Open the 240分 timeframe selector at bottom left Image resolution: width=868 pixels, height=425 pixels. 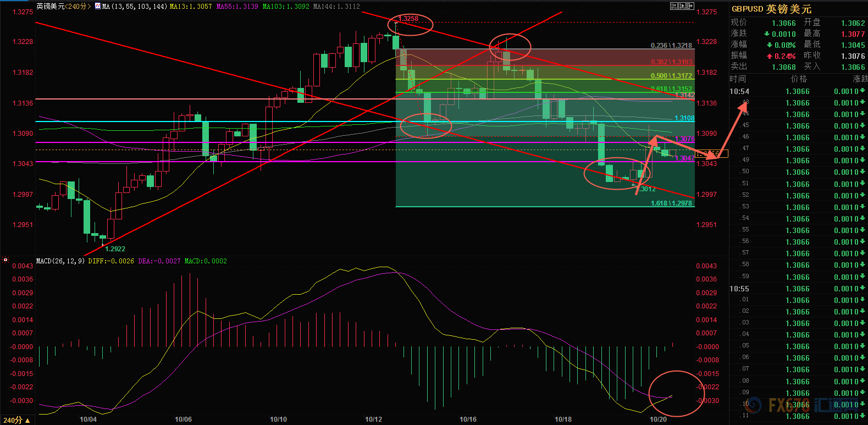tap(16, 420)
